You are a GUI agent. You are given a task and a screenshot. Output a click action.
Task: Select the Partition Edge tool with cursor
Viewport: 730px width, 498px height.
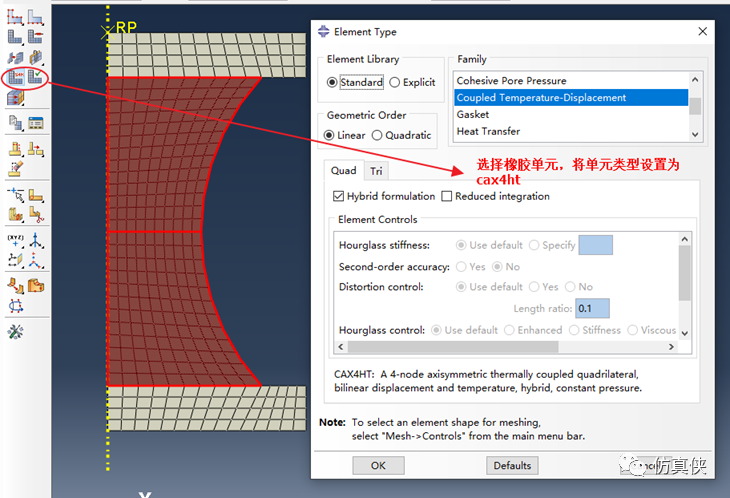[15, 195]
